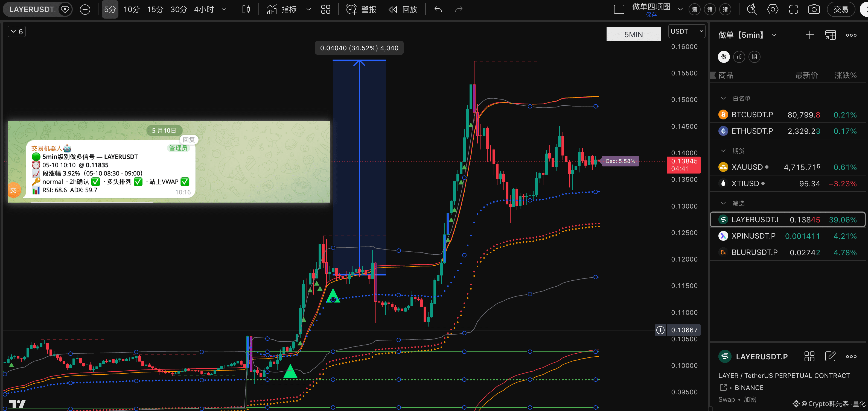Viewport: 868px width, 411px height.
Task: Open the candlestick chart type menu
Action: pyautogui.click(x=246, y=9)
